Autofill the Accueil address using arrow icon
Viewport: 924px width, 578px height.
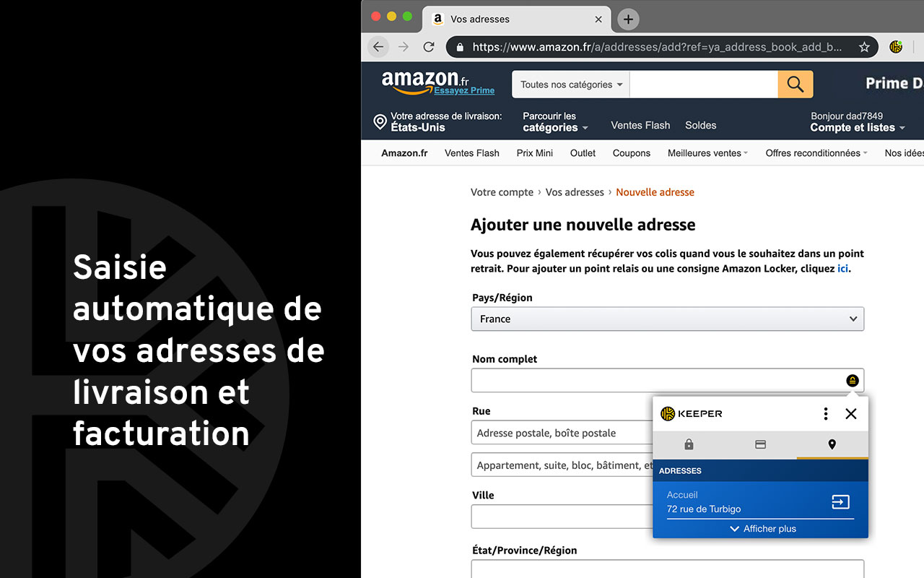[x=840, y=502]
